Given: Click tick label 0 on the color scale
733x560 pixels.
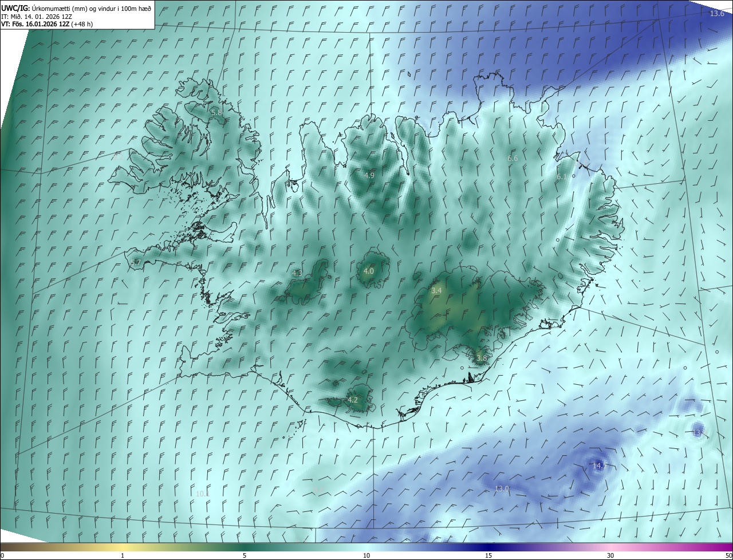Looking at the screenshot, I should click(2, 555).
